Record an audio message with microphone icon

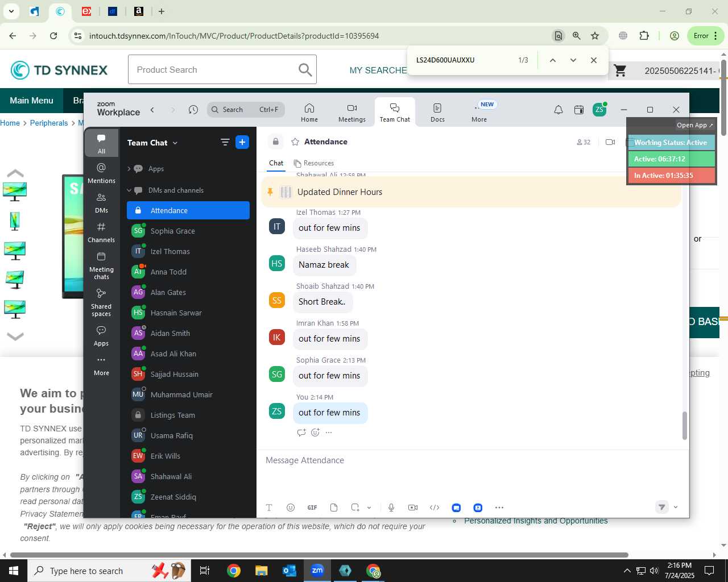[x=391, y=508]
